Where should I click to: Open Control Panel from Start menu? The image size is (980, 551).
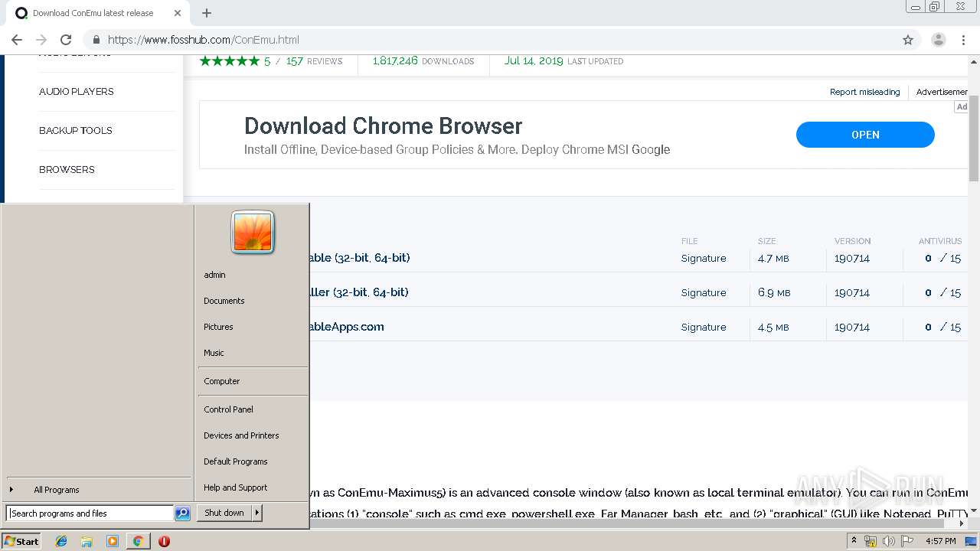[x=253, y=409]
